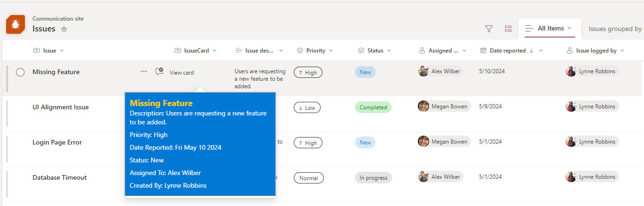Click the In progress status pill
Viewport: 644px width, 206px height.
tap(373, 178)
